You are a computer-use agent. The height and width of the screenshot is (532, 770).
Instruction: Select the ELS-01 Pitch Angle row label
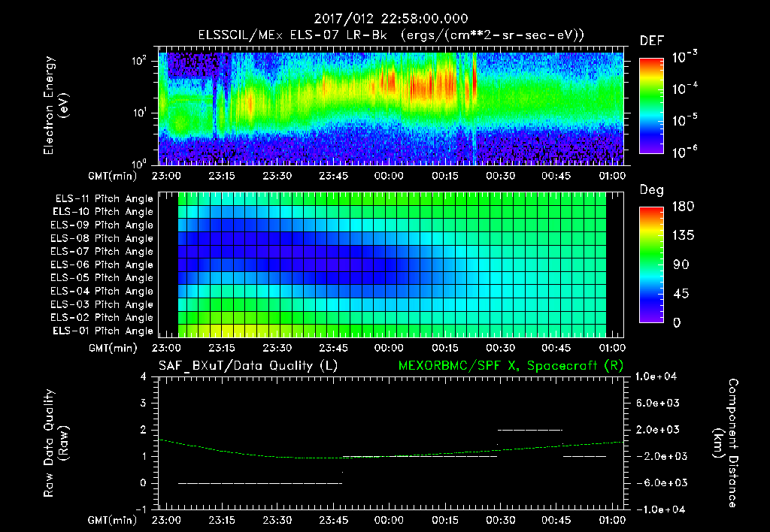click(103, 331)
